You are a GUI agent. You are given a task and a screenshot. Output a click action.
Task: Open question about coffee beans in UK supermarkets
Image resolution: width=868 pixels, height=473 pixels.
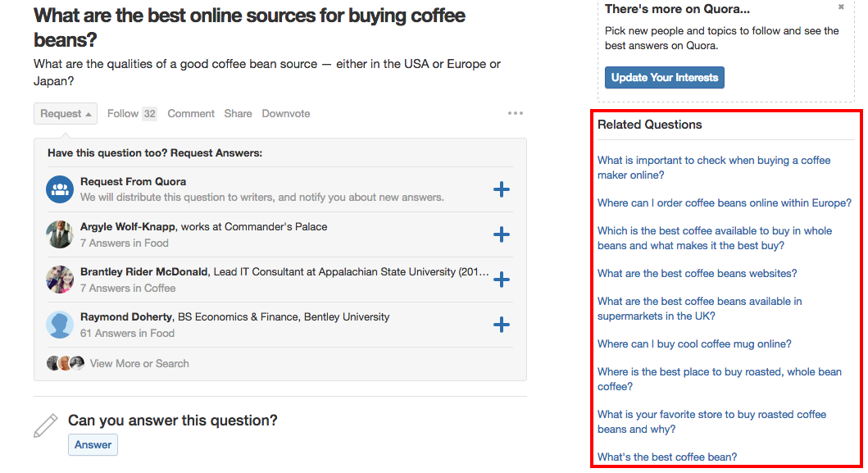click(699, 308)
